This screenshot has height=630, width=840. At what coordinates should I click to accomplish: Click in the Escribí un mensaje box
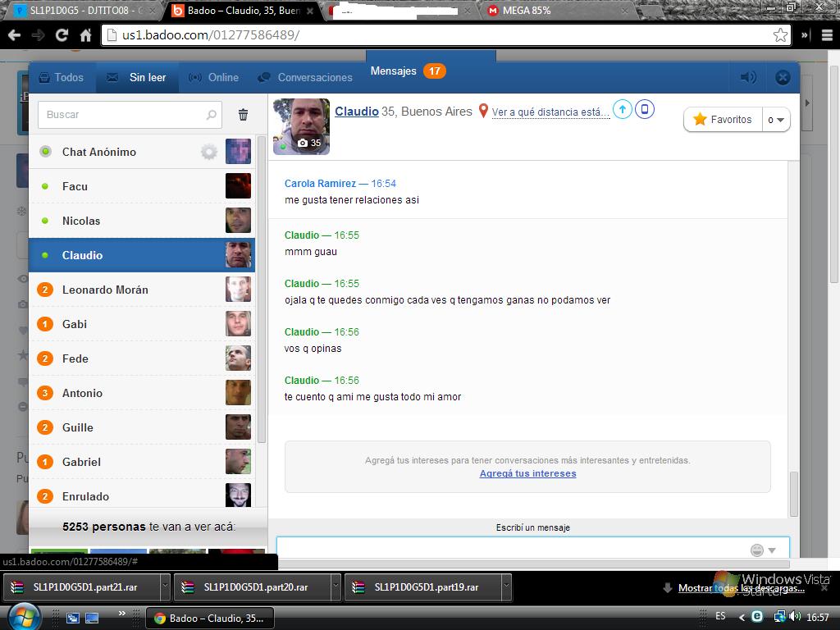(532, 548)
